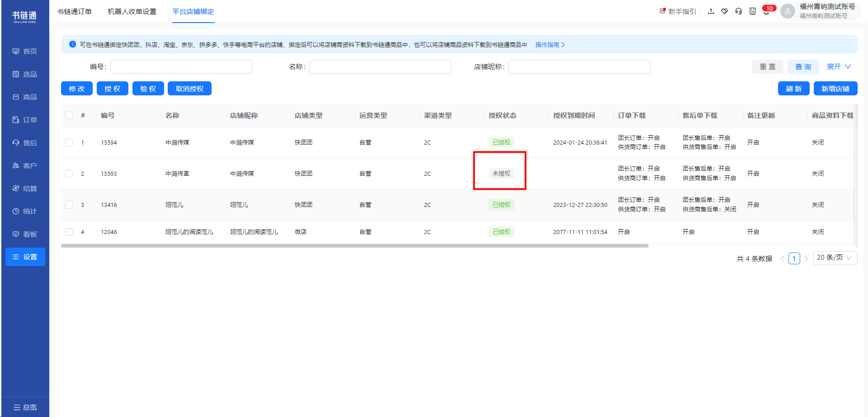Select 设置 settings in the sidebar
The width and height of the screenshot is (868, 417).
point(25,257)
